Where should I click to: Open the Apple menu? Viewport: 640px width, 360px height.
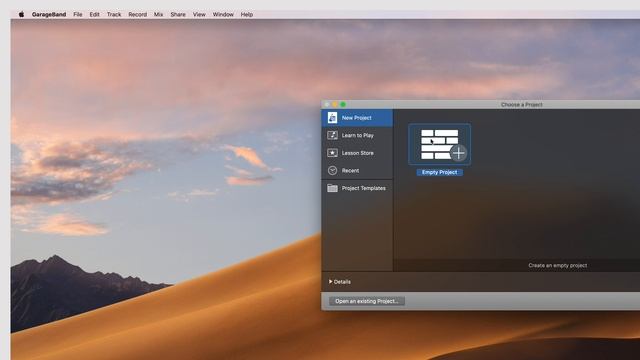click(x=21, y=14)
